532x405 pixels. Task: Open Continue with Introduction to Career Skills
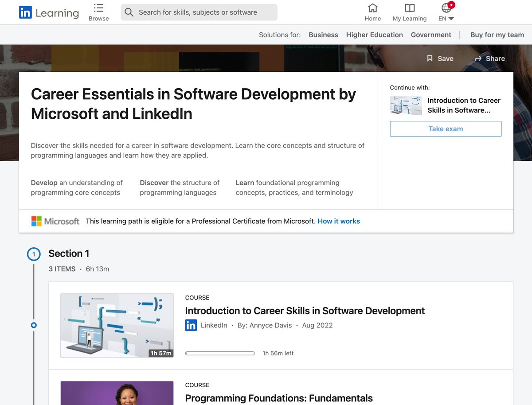pyautogui.click(x=464, y=105)
